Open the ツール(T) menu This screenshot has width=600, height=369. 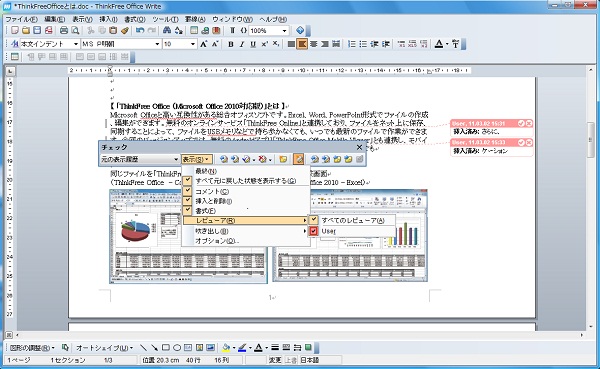(165, 19)
